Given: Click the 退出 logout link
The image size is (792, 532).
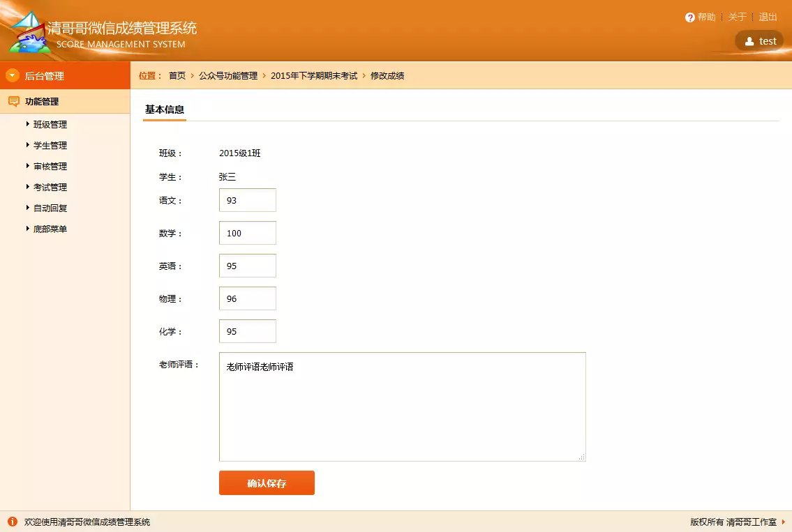Looking at the screenshot, I should coord(768,17).
